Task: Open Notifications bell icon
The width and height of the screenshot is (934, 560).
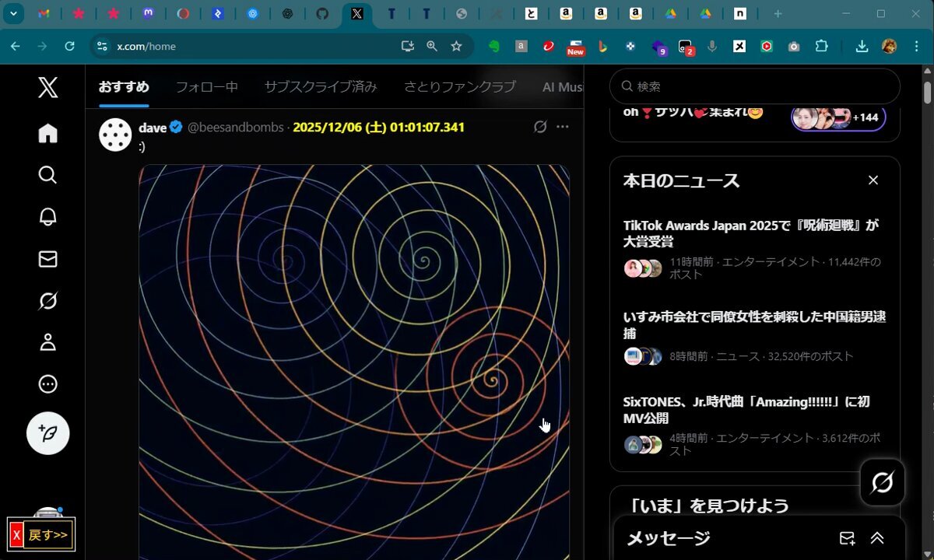Action: coord(47,217)
